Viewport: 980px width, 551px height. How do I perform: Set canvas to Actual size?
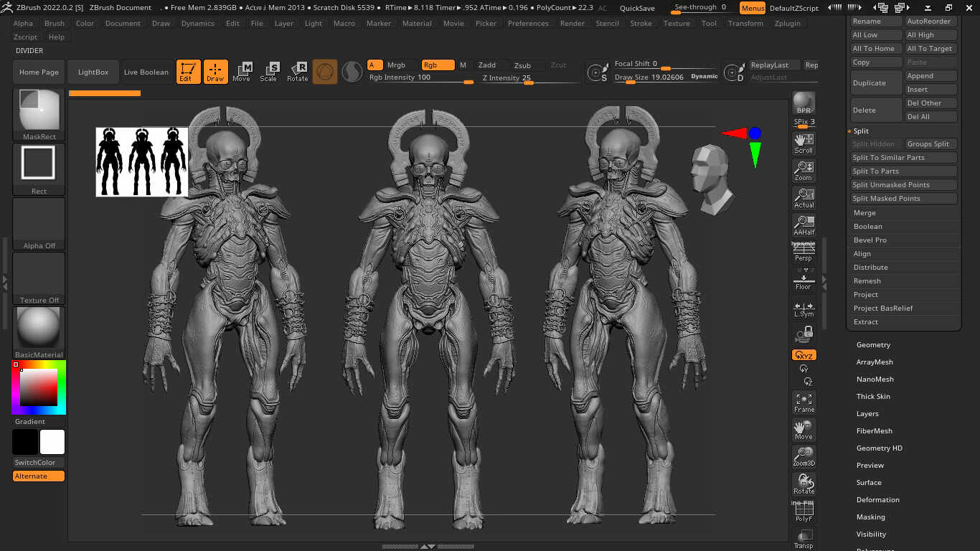[x=804, y=197]
